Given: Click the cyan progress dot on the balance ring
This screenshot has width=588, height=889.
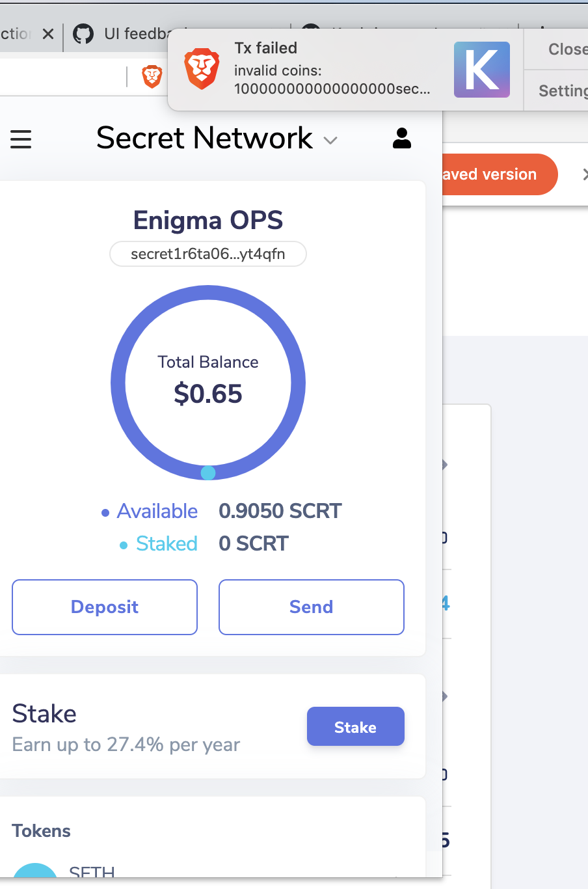Looking at the screenshot, I should [x=208, y=472].
